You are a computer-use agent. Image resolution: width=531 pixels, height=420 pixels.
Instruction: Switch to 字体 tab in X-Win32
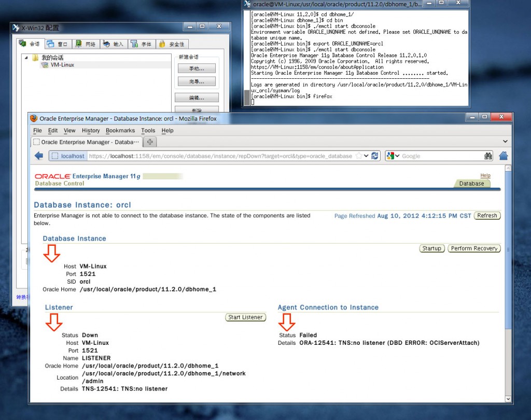(x=142, y=44)
